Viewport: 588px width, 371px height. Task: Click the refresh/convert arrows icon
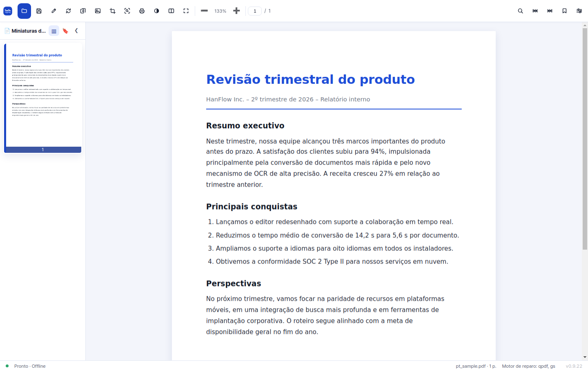click(x=68, y=11)
